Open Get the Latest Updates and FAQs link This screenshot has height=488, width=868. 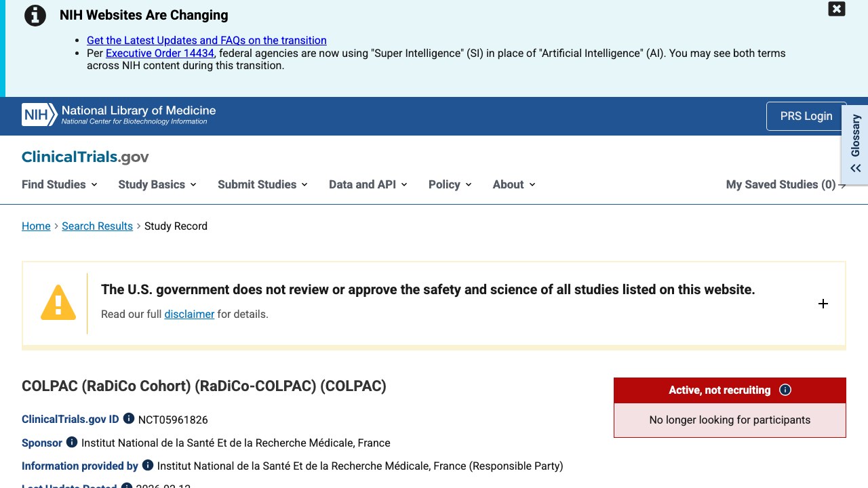coord(207,41)
